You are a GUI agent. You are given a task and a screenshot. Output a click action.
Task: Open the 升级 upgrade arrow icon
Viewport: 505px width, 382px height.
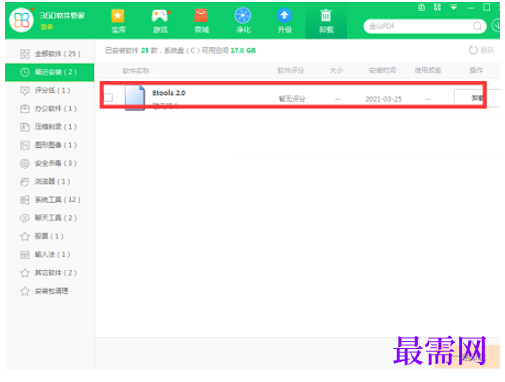[x=284, y=16]
